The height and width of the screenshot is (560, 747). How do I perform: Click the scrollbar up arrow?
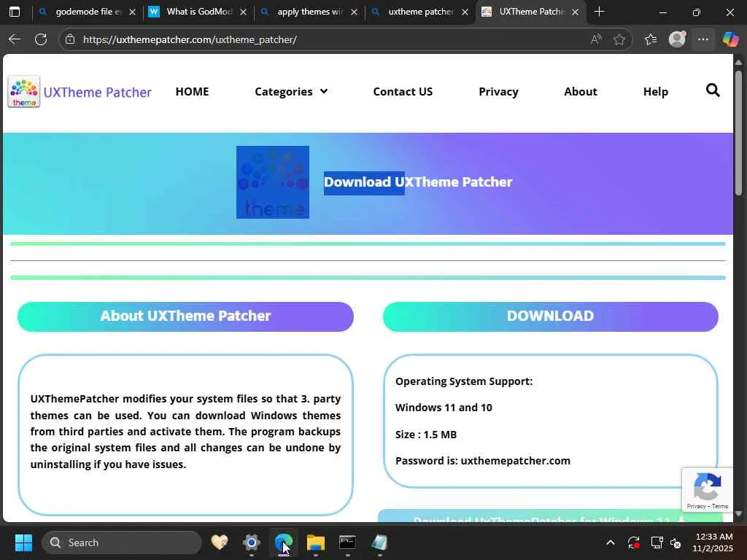coord(738,62)
